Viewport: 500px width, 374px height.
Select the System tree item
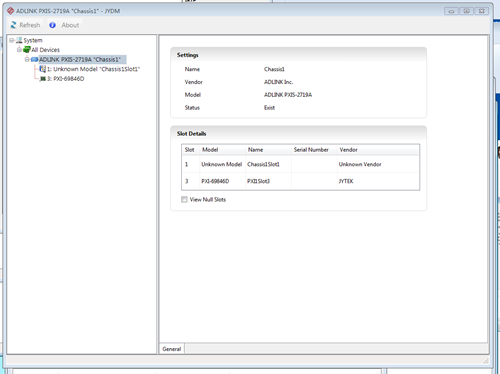click(33, 40)
